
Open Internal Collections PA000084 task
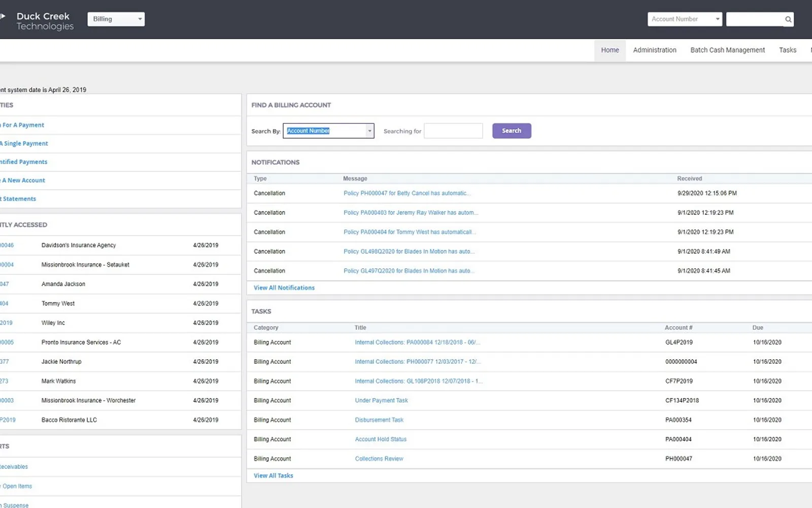(x=418, y=342)
